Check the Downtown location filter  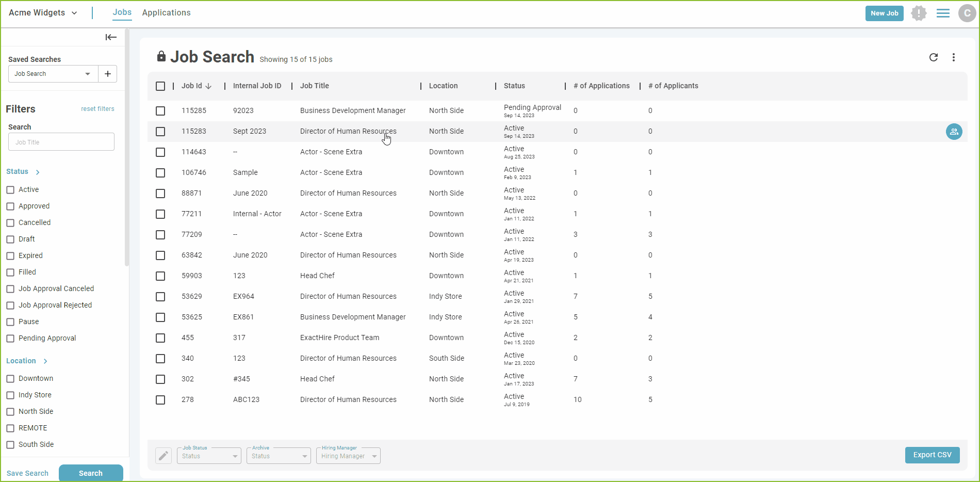click(10, 379)
